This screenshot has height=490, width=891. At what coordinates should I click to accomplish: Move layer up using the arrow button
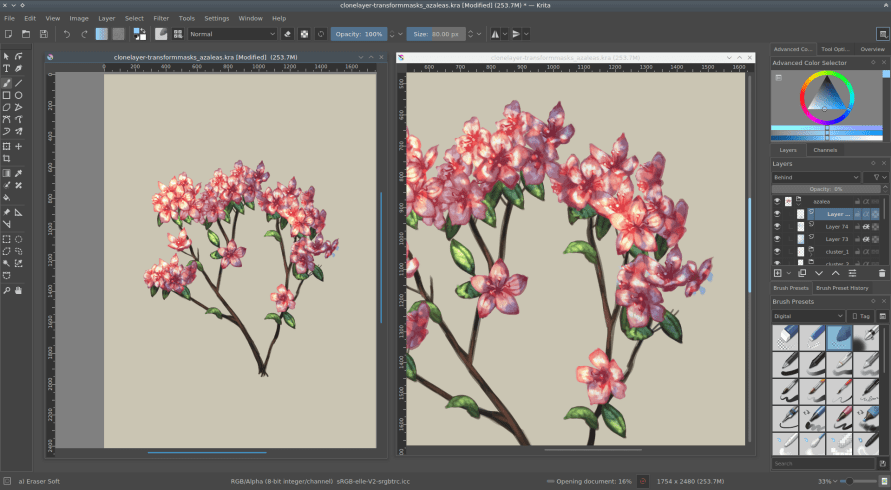[835, 273]
